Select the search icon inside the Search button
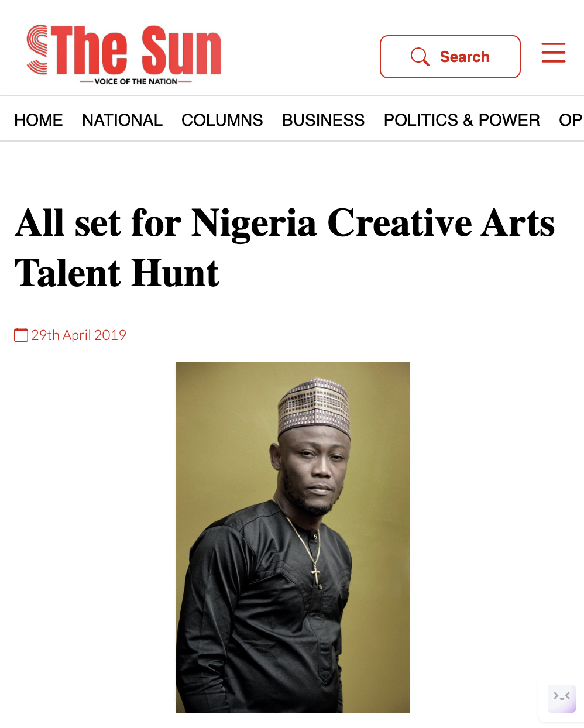The width and height of the screenshot is (584, 728). click(420, 57)
